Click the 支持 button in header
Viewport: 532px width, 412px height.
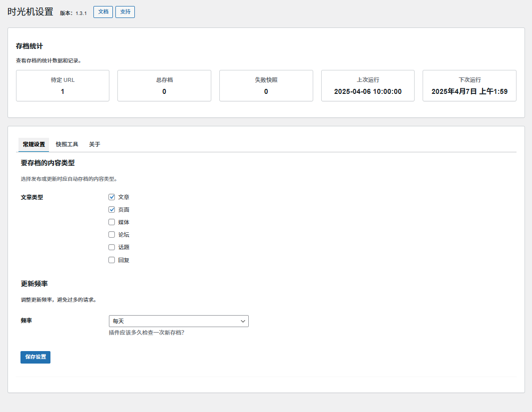pyautogui.click(x=125, y=12)
